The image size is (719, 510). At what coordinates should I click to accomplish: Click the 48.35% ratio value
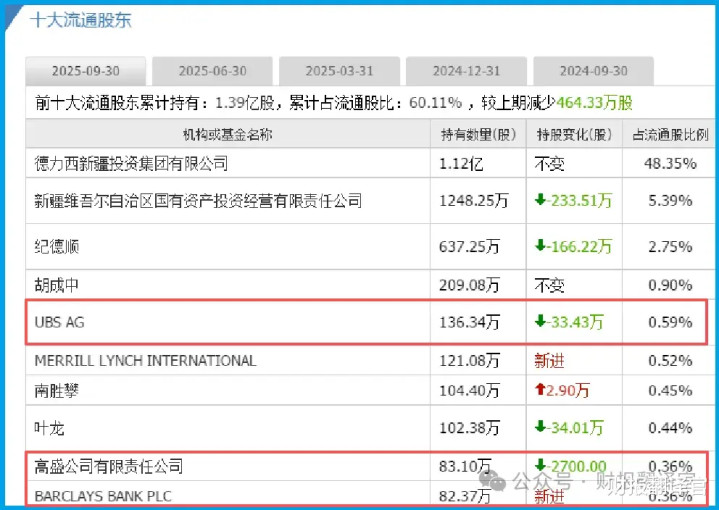coord(670,164)
